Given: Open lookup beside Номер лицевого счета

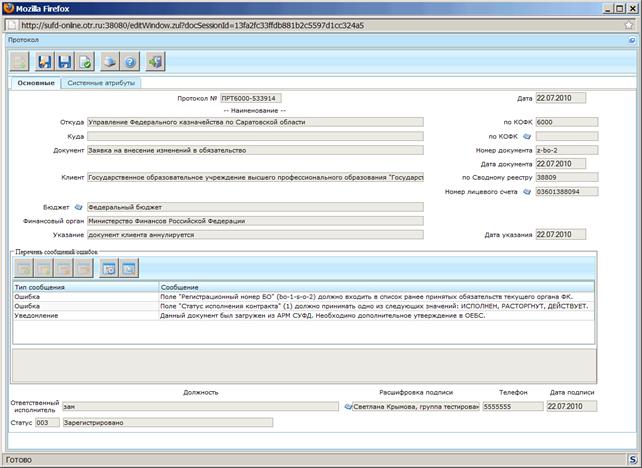Looking at the screenshot, I should (527, 192).
